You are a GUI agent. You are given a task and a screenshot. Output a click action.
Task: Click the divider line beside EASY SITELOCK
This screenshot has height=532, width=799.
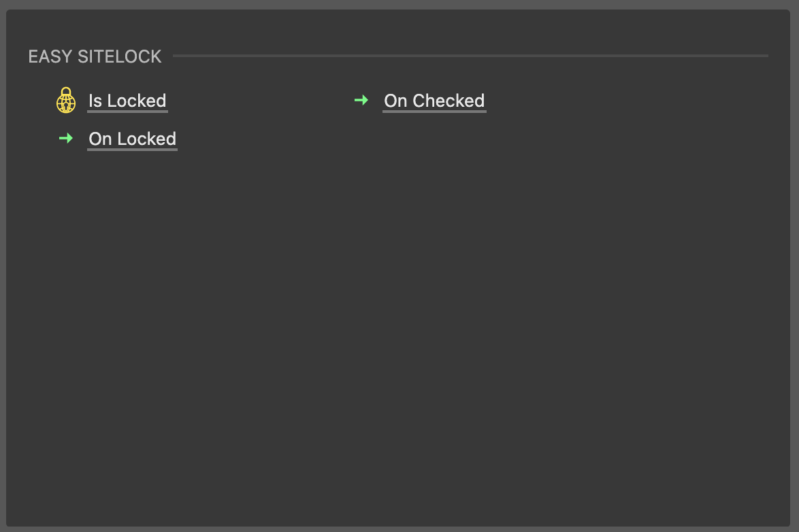(470, 56)
